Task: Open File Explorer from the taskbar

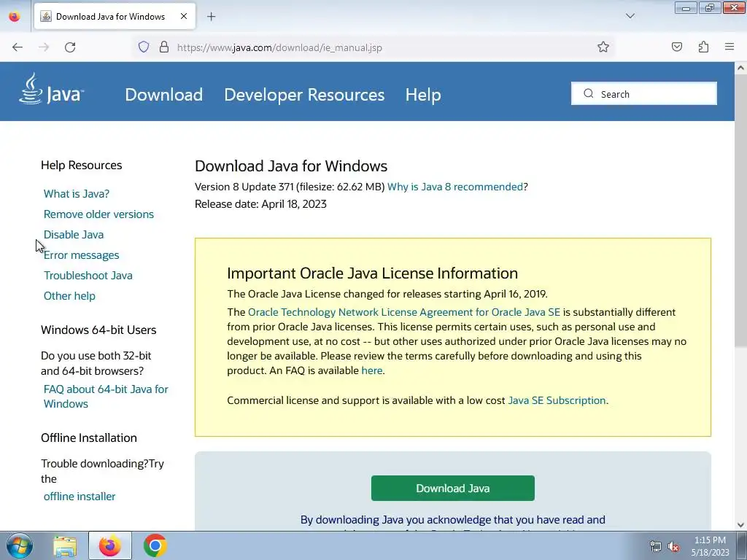Action: (x=65, y=546)
